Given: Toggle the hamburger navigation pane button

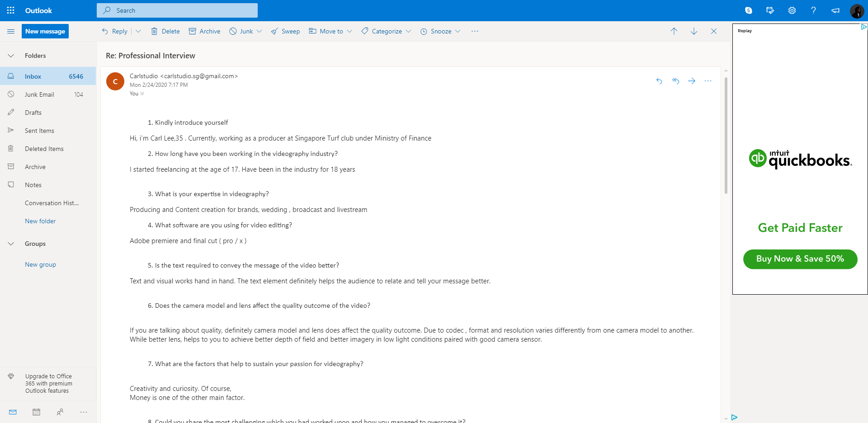Looking at the screenshot, I should click(11, 31).
